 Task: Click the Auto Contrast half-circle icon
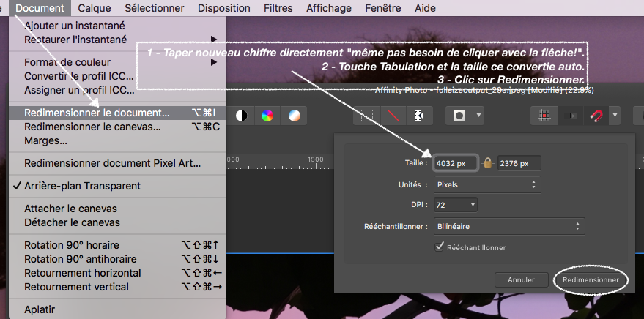[x=242, y=116]
